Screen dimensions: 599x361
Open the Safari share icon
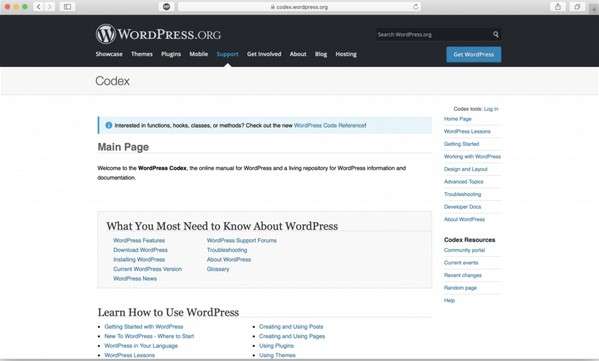coord(558,6)
